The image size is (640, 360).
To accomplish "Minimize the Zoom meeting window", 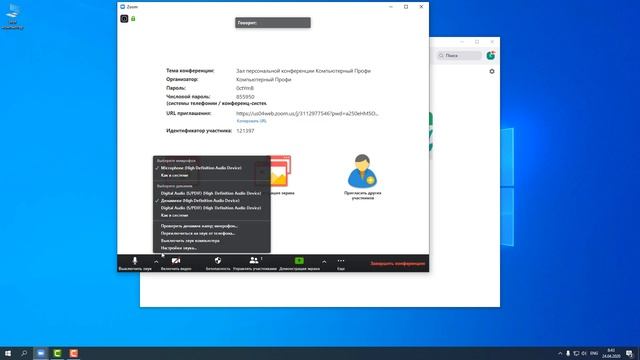I will click(391, 7).
